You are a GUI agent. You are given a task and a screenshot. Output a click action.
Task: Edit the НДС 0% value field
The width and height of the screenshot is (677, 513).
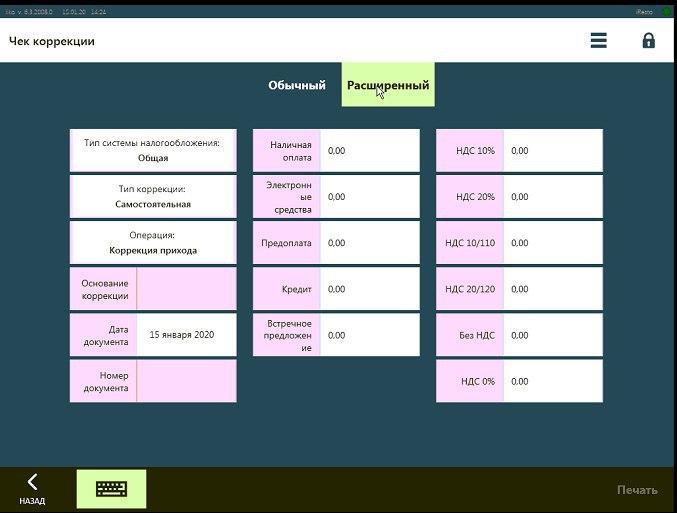(553, 381)
